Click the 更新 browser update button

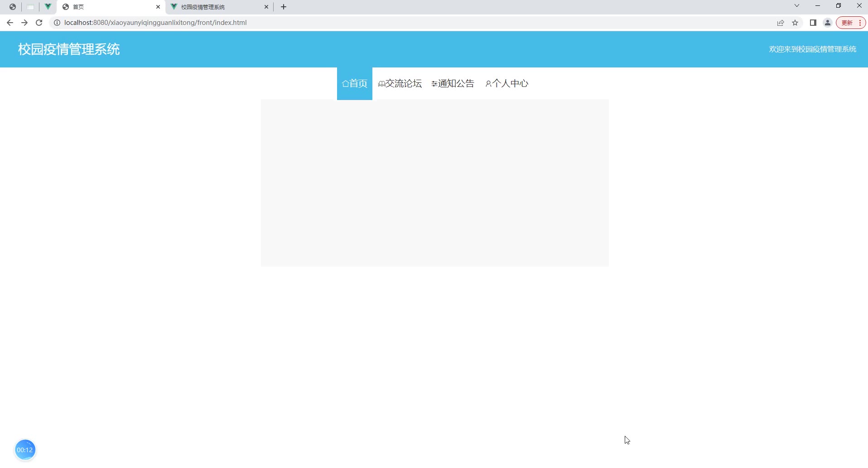click(851, 23)
